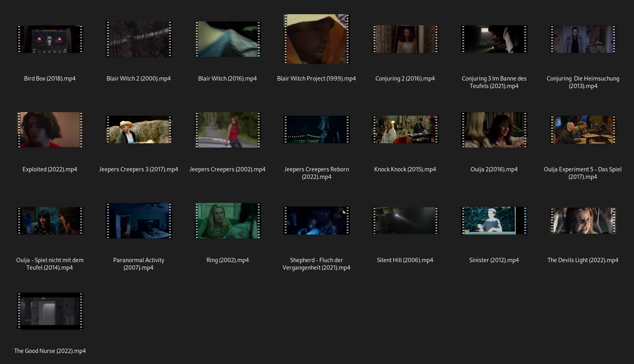Select the Jeepers Creepers Reborn (2022) thumbnail
This screenshot has width=634, height=364.
[316, 129]
